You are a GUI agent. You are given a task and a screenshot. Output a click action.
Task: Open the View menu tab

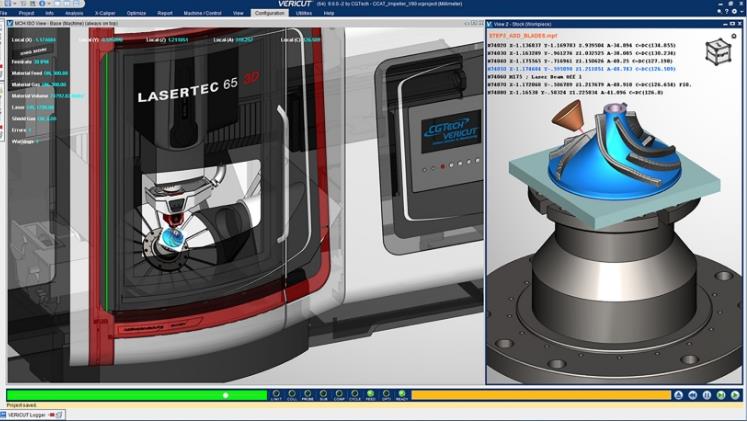pos(238,13)
